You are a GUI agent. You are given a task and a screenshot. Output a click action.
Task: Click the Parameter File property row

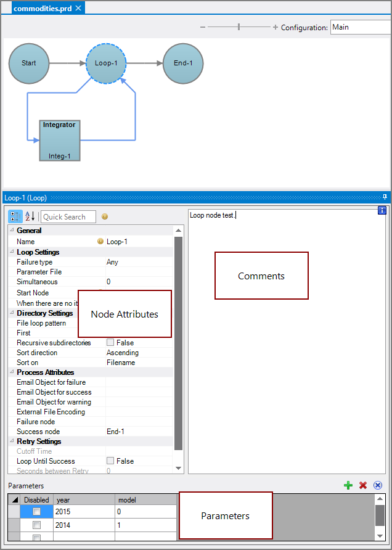[x=91, y=272]
